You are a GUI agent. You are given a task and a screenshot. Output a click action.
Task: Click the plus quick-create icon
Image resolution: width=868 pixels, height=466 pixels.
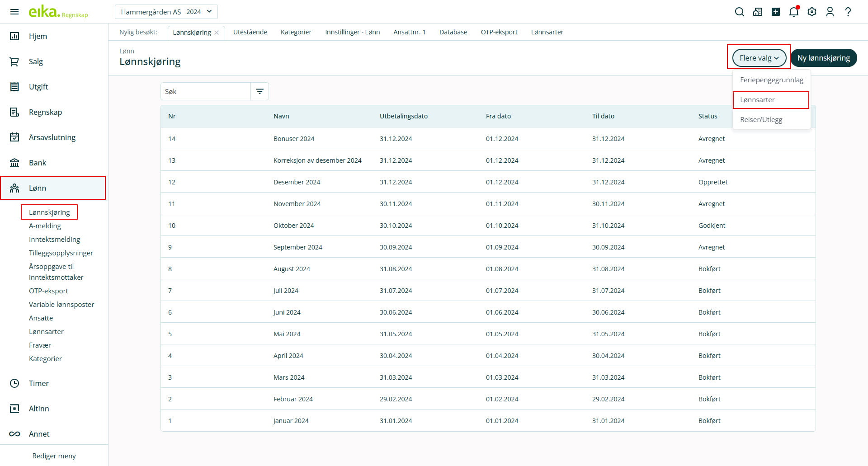click(x=776, y=12)
